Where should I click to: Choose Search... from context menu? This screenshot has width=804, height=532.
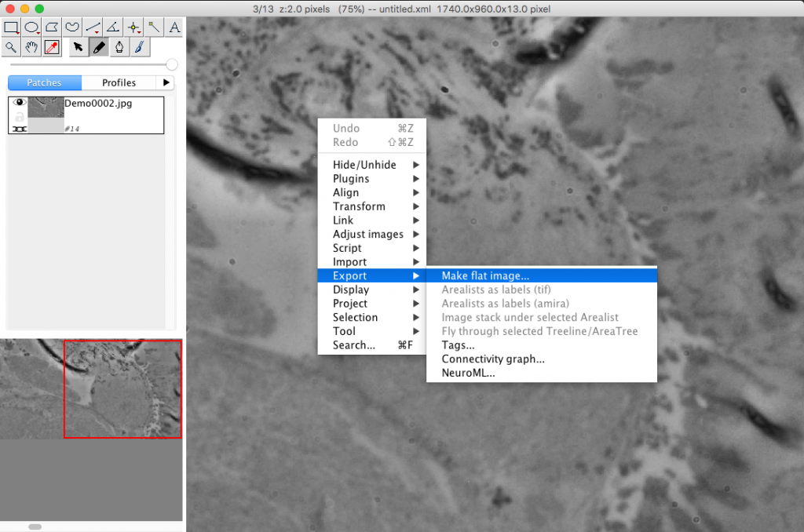pyautogui.click(x=371, y=345)
